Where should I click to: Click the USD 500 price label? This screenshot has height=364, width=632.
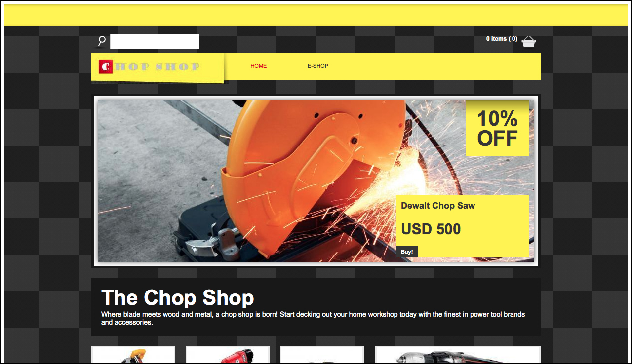431,229
